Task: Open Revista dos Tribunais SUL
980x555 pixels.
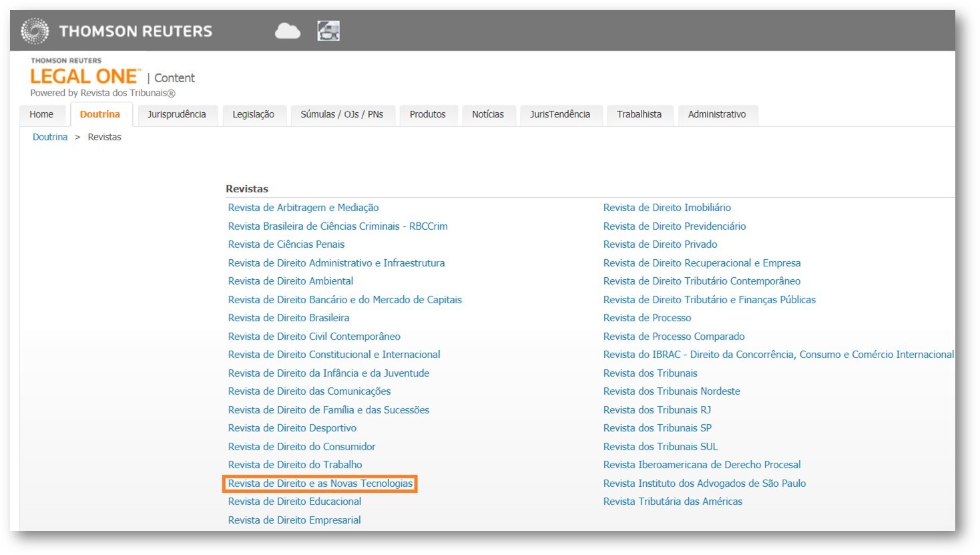Action: (661, 447)
